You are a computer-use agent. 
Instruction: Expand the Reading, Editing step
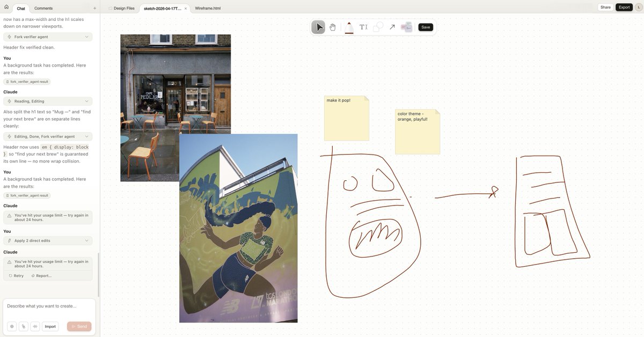pos(48,101)
